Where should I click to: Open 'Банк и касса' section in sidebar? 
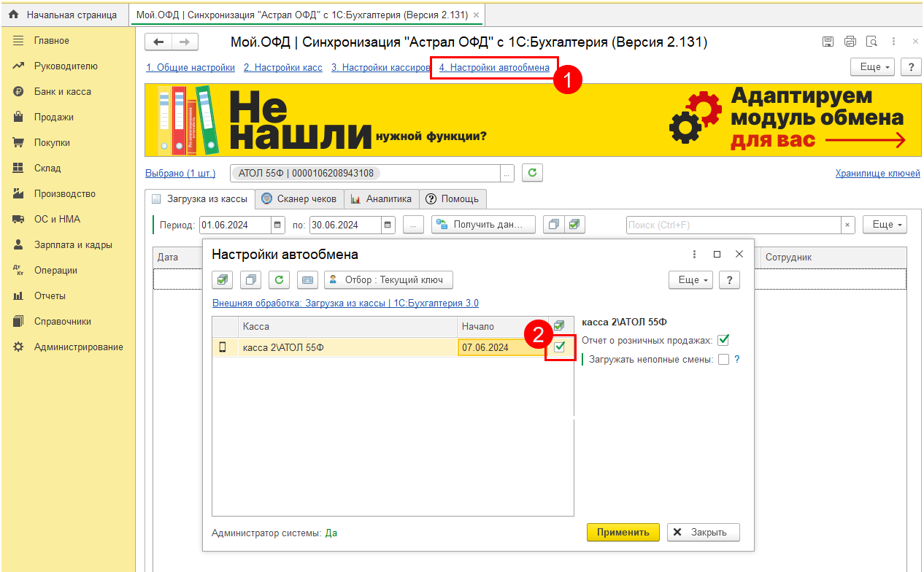[62, 92]
